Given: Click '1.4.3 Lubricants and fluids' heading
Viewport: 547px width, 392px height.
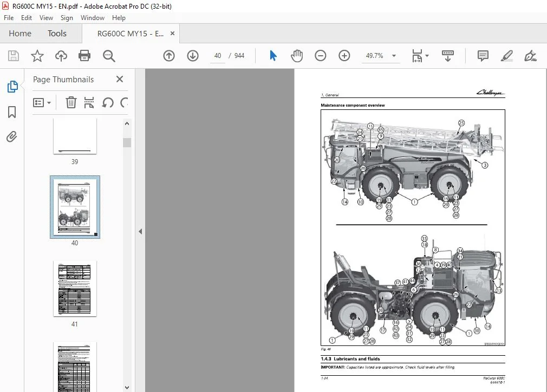Looking at the screenshot, I should [x=350, y=359].
